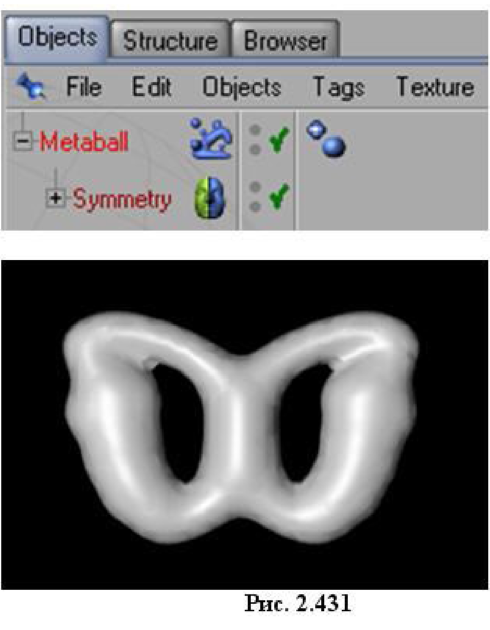This screenshot has height=630, width=490.
Task: Collapse the Metaball tree node
Action: pyautogui.click(x=23, y=141)
